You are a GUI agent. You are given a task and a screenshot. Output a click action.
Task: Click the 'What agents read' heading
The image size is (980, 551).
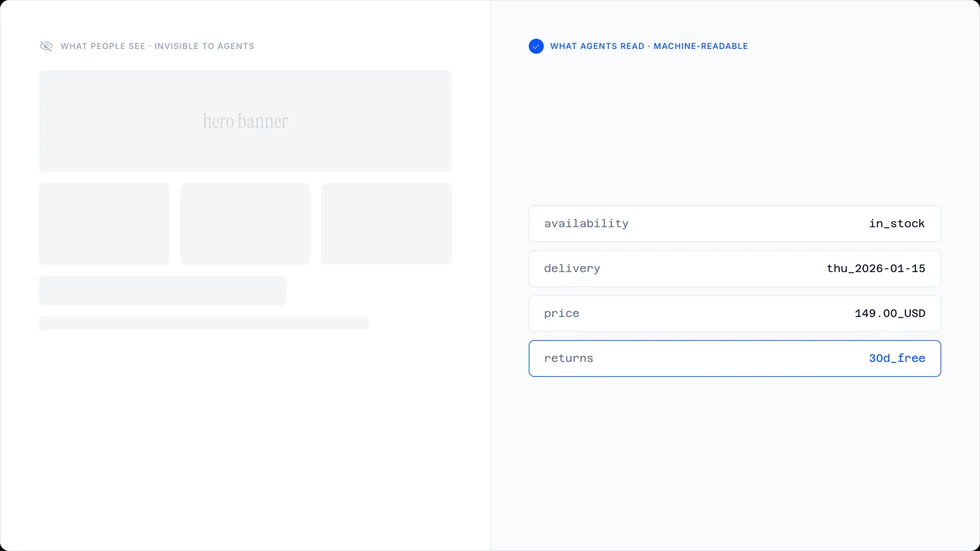(649, 46)
